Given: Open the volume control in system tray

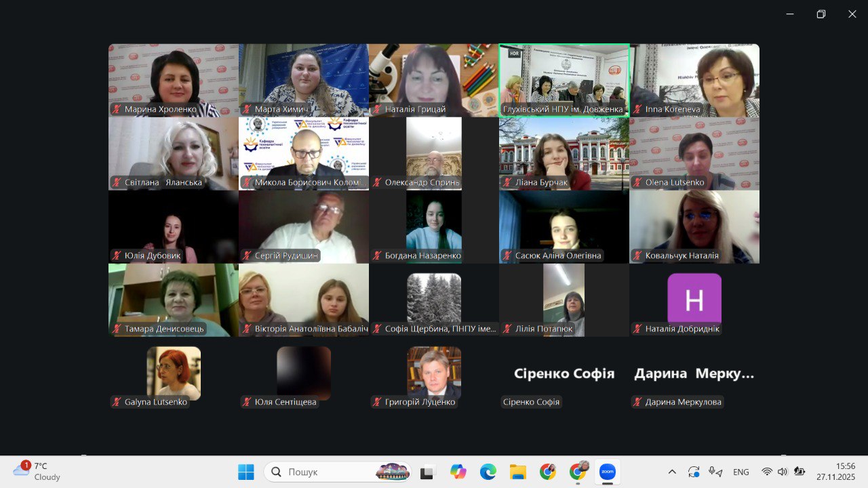Looking at the screenshot, I should 783,472.
